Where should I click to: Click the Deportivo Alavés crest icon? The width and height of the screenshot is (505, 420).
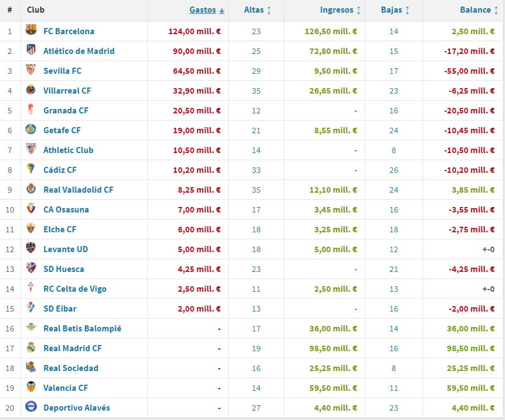coord(31,406)
